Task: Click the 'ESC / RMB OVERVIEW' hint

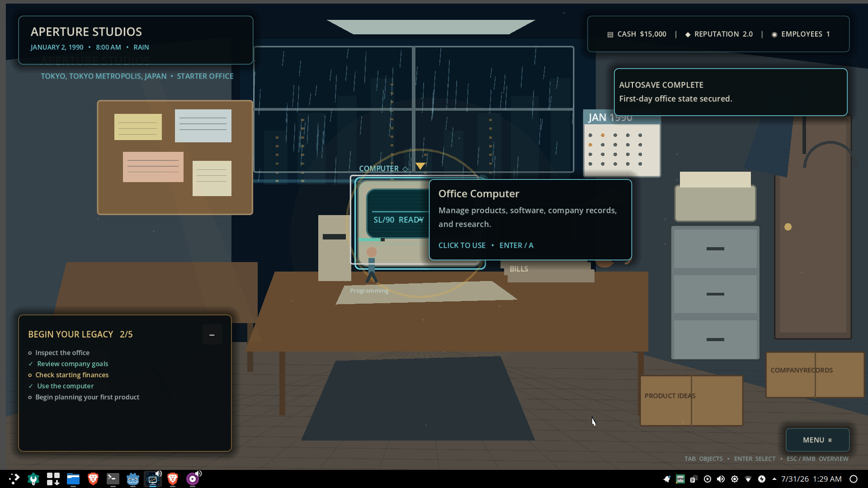Action: click(817, 459)
